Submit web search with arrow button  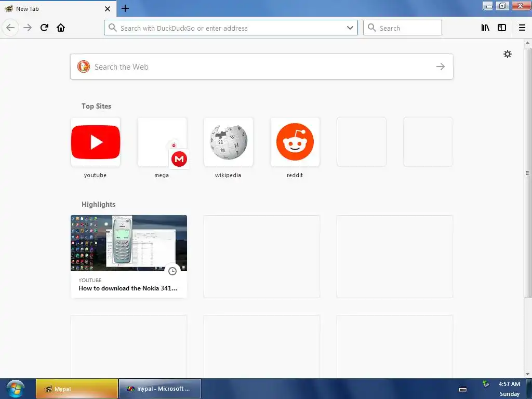[441, 66]
